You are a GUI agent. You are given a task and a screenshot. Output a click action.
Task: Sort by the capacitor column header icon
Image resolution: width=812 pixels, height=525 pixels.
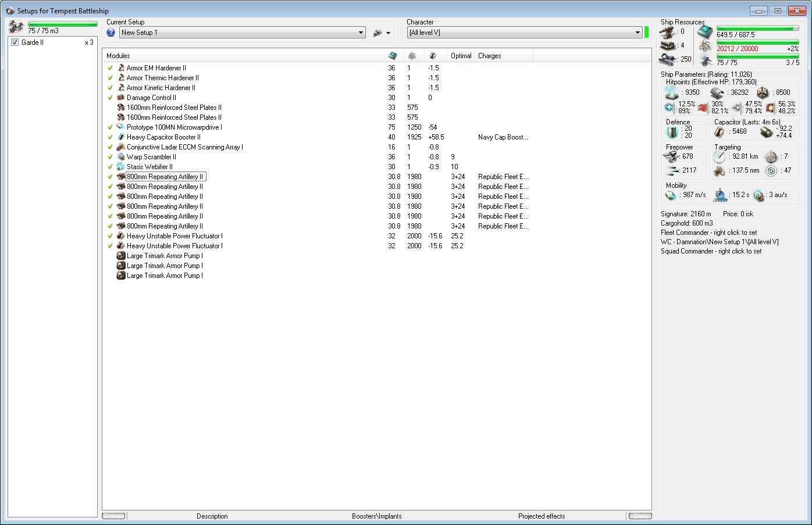click(433, 56)
